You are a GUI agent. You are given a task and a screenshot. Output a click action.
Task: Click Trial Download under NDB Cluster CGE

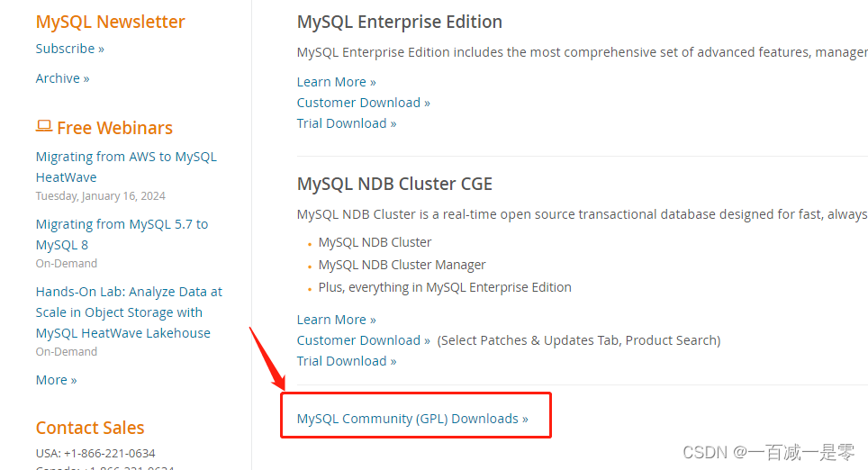(x=347, y=361)
